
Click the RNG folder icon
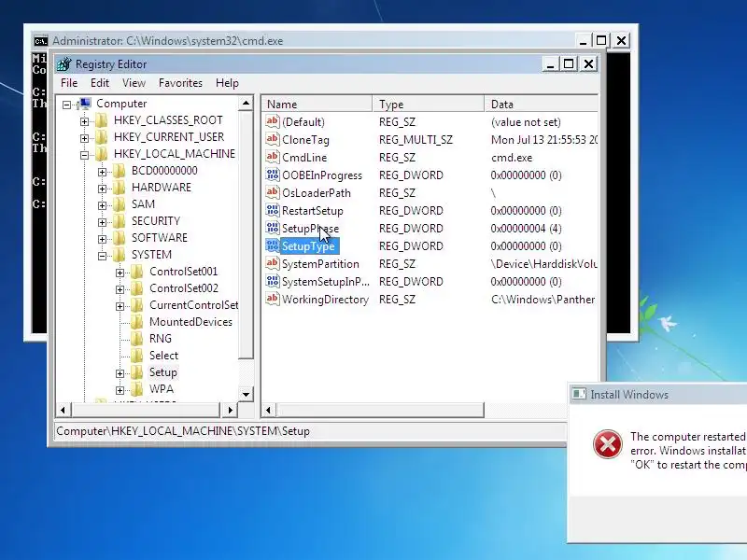137,339
